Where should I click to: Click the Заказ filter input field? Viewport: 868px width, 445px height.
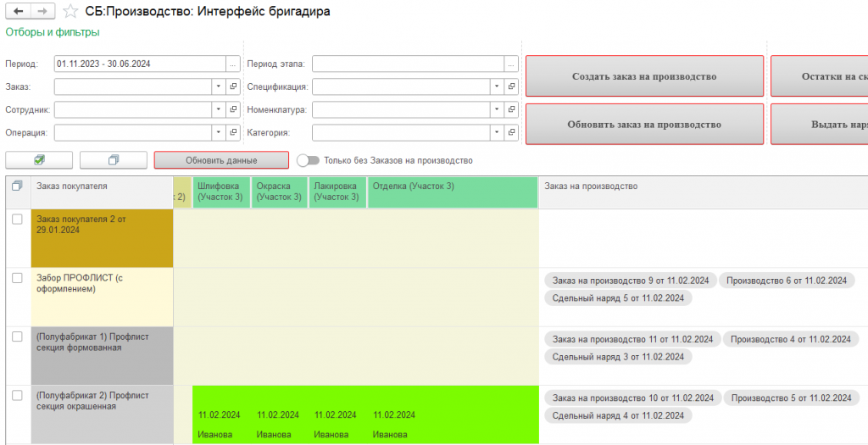pos(133,86)
